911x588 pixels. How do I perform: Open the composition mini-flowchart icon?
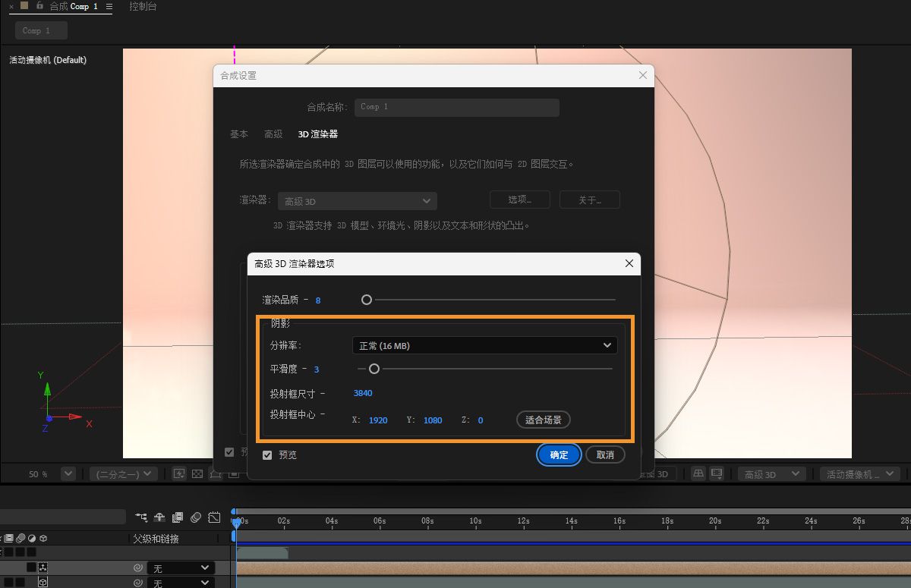click(142, 517)
